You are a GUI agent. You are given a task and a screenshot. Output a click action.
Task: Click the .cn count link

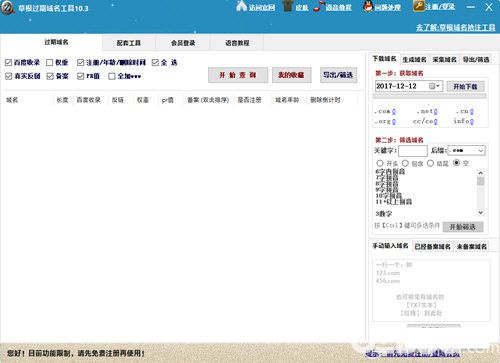tap(471, 111)
